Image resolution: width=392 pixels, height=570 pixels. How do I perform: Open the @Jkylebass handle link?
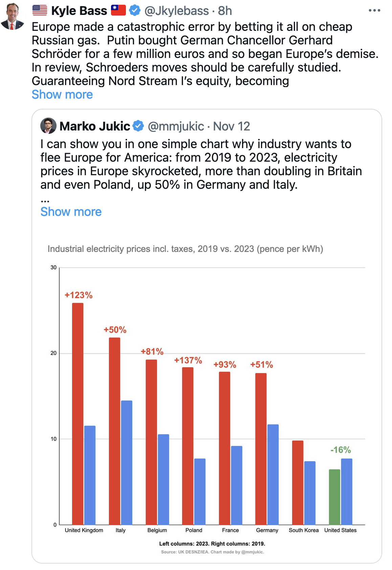click(x=176, y=11)
